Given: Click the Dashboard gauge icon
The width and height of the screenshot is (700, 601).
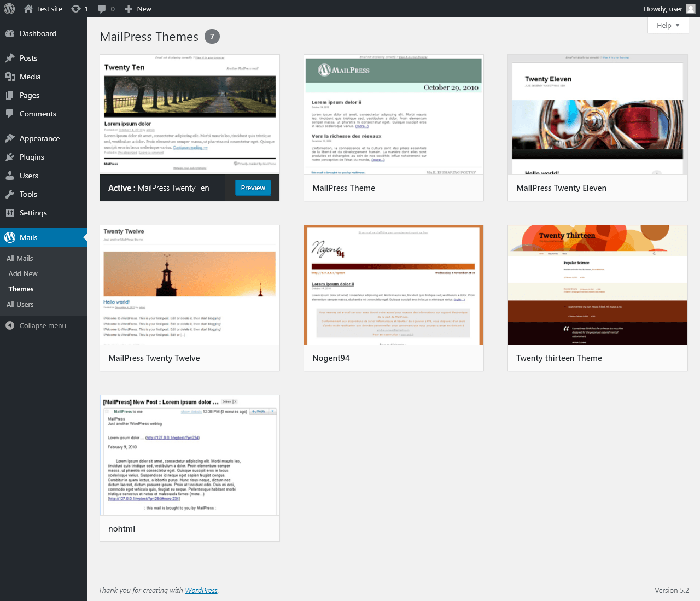Looking at the screenshot, I should pyautogui.click(x=10, y=33).
